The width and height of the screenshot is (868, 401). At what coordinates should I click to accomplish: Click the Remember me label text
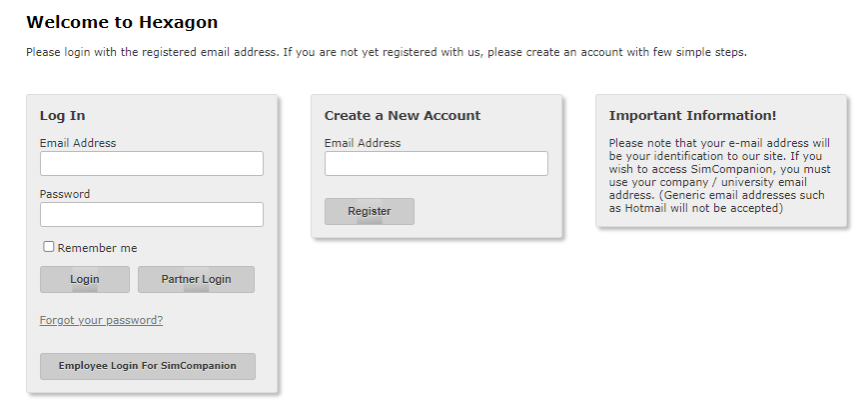97,248
